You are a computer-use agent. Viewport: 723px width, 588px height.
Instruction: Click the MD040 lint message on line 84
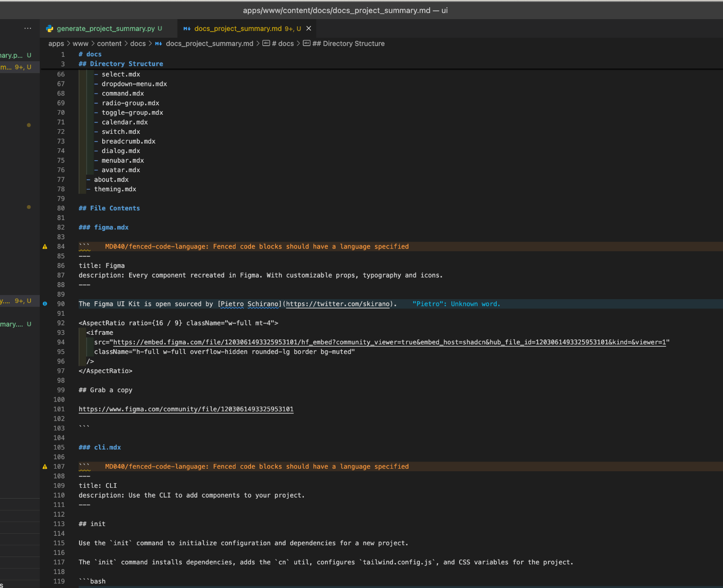(x=257, y=246)
